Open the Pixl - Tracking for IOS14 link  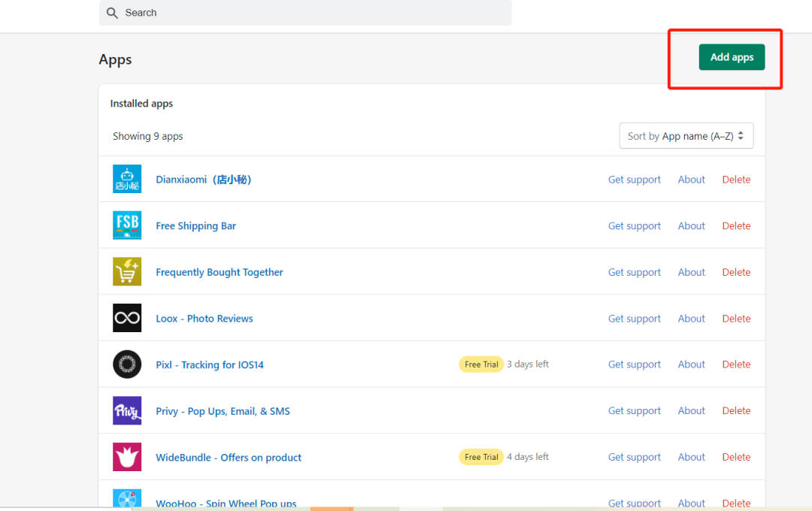click(210, 364)
